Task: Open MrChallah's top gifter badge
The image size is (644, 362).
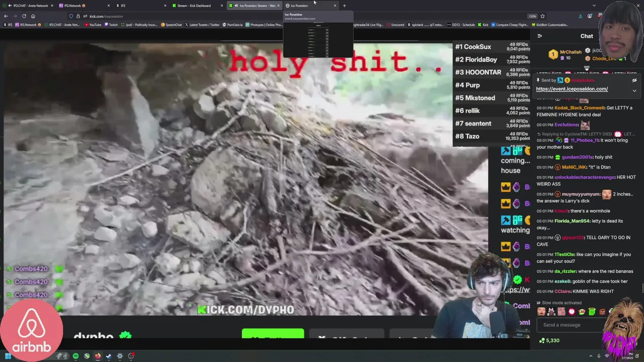Action: point(553,54)
